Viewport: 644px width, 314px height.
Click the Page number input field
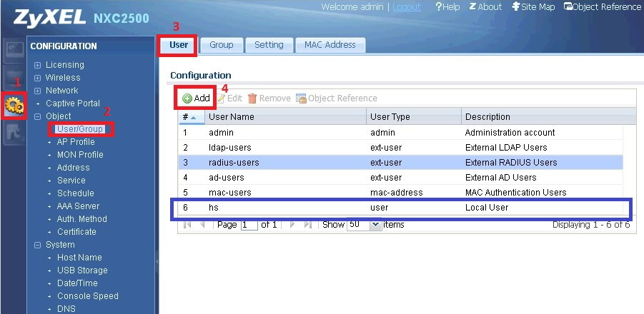(x=249, y=225)
